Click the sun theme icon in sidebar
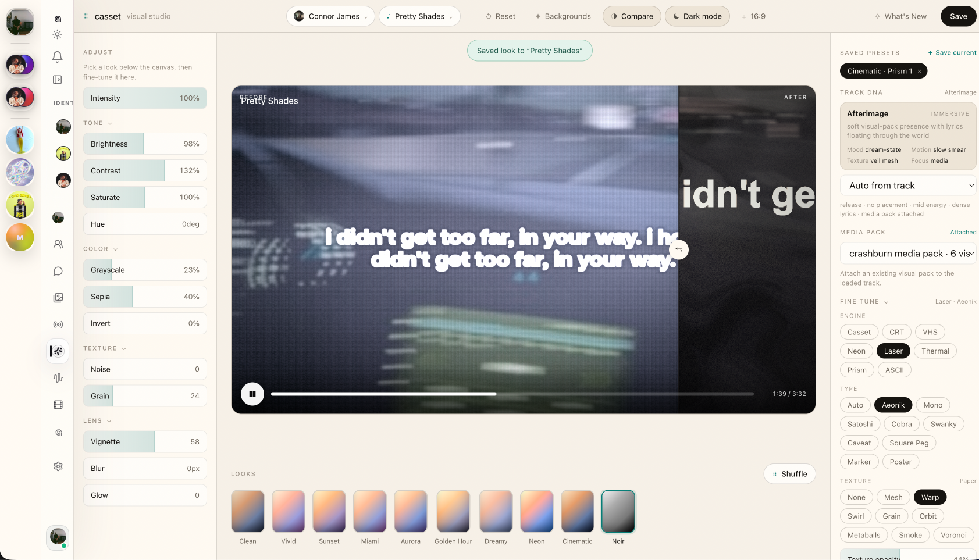This screenshot has height=560, width=979. [58, 34]
